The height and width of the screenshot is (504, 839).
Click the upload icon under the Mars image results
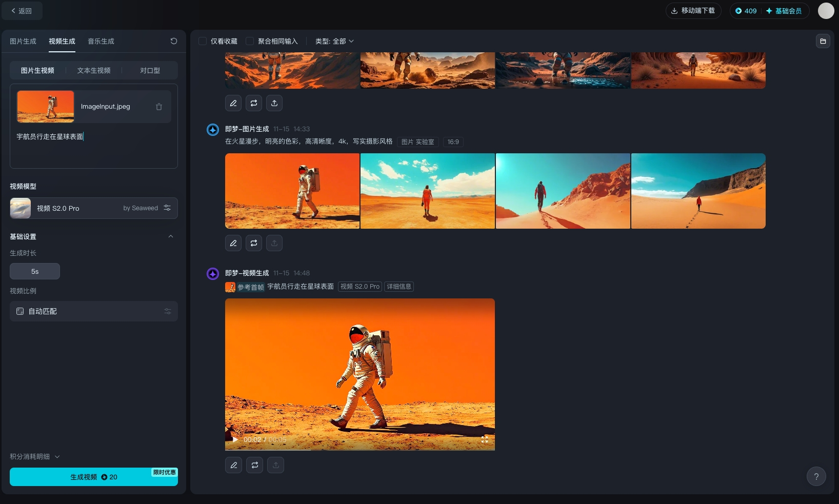tap(274, 243)
